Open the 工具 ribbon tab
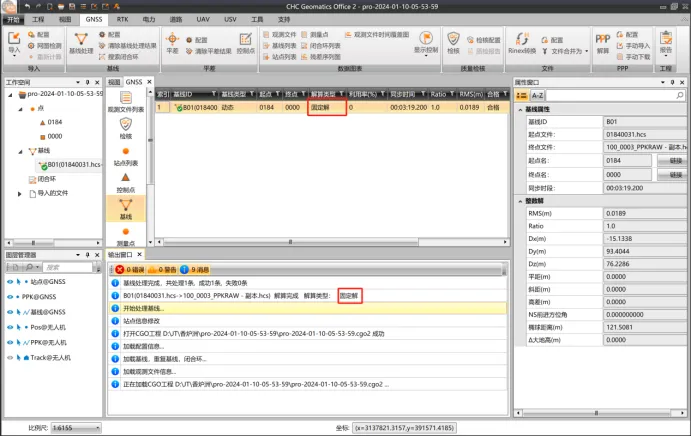 257,19
